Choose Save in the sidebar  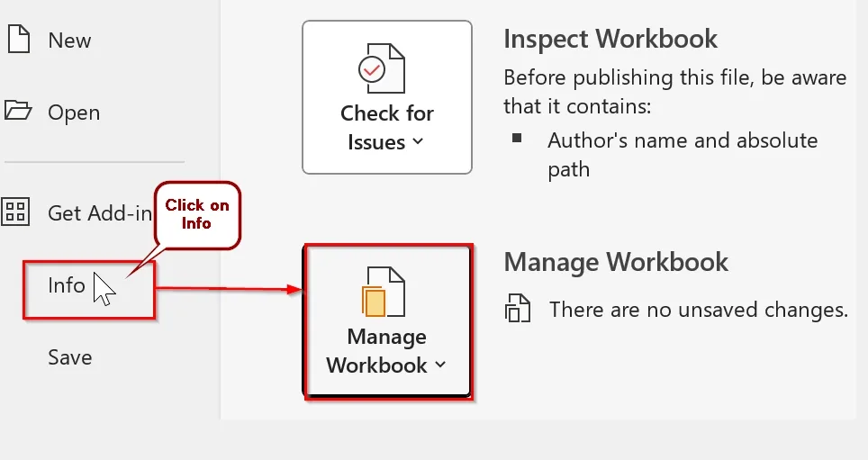coord(69,357)
